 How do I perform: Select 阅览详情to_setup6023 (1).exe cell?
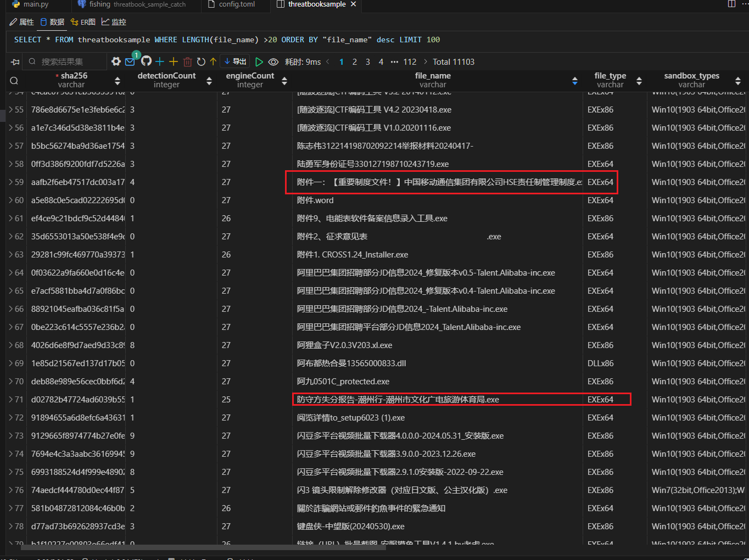coord(438,418)
